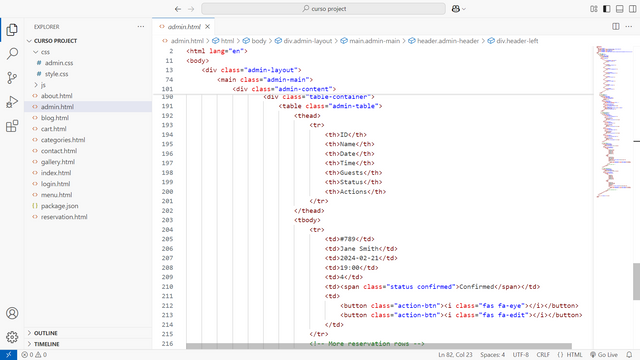
Task: Open the Manage gear menu
Action: [x=12, y=337]
